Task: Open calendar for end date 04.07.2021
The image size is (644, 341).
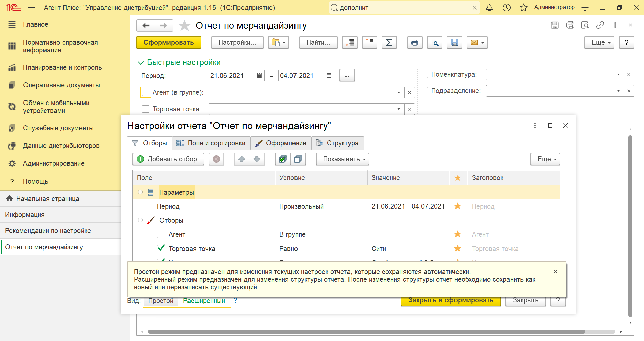Action: (x=329, y=76)
